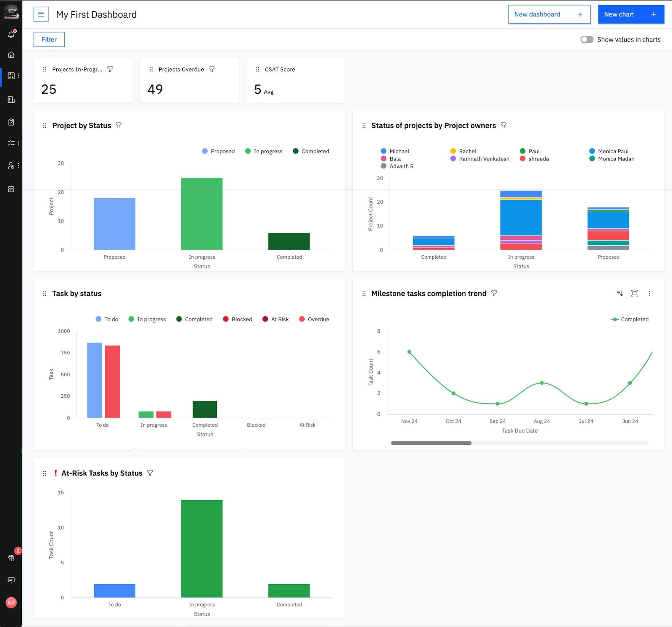Open the people icon in sidebar
Screen dimensions: 672x627
click(x=11, y=165)
